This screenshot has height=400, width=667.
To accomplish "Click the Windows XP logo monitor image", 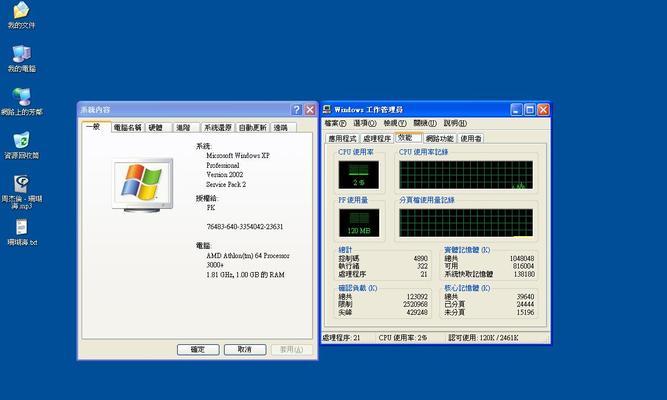I will pyautogui.click(x=142, y=185).
